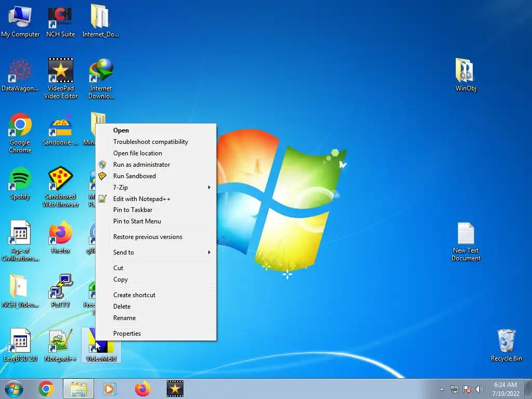
Task: Choose Run as administrator
Action: click(156, 165)
